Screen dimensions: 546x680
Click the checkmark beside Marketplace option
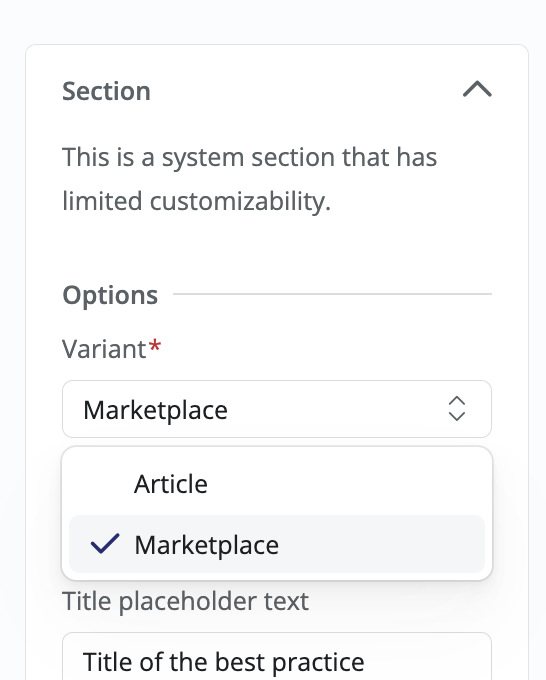point(105,544)
